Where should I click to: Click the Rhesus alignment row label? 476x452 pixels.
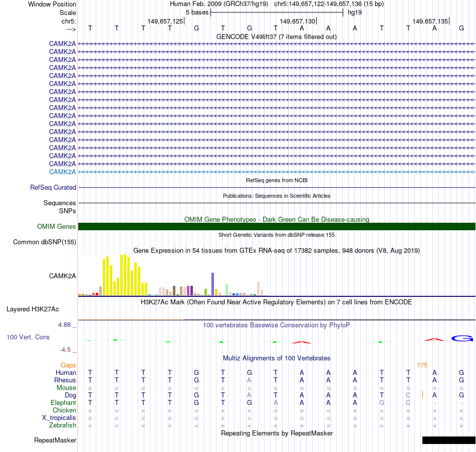pos(65,380)
